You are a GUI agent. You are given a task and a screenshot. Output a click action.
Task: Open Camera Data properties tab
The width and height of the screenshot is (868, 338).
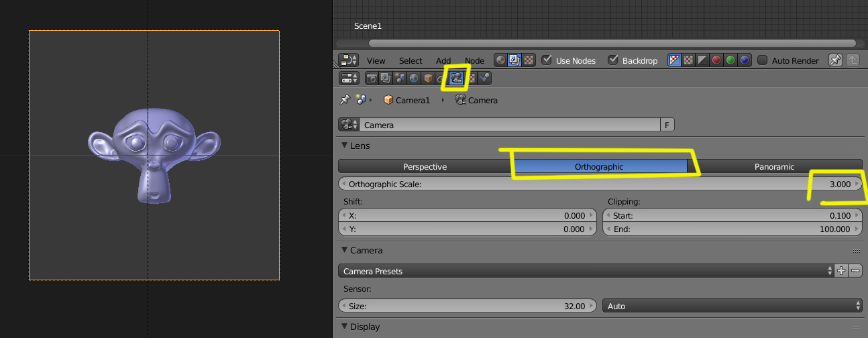(x=456, y=78)
